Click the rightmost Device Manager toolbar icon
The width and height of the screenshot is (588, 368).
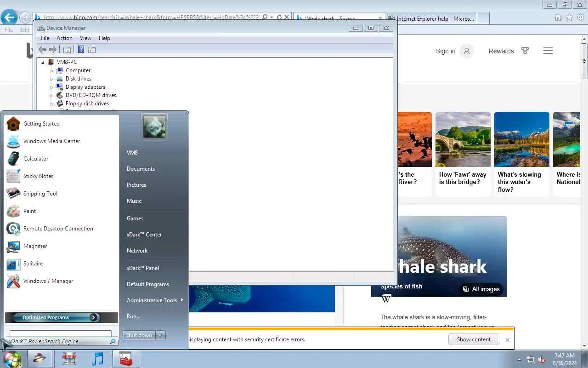pyautogui.click(x=91, y=50)
